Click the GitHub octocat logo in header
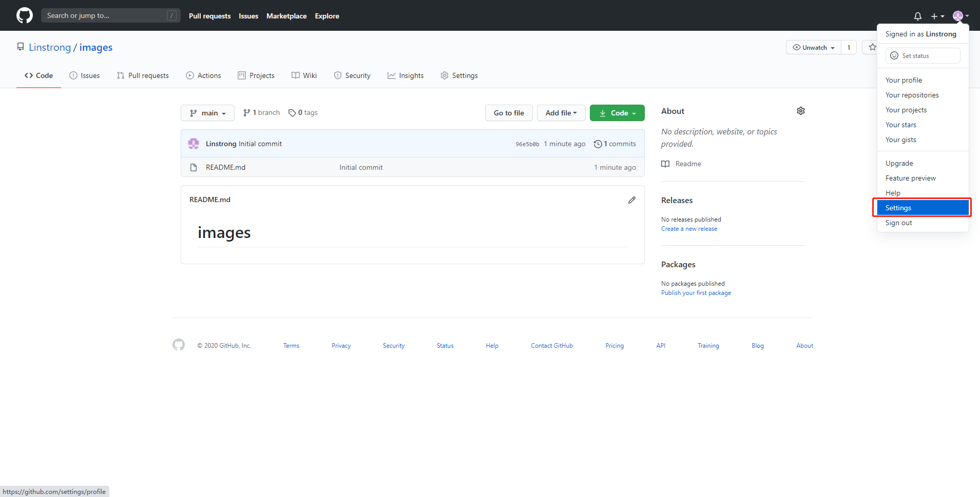This screenshot has width=980, height=497. click(x=24, y=15)
